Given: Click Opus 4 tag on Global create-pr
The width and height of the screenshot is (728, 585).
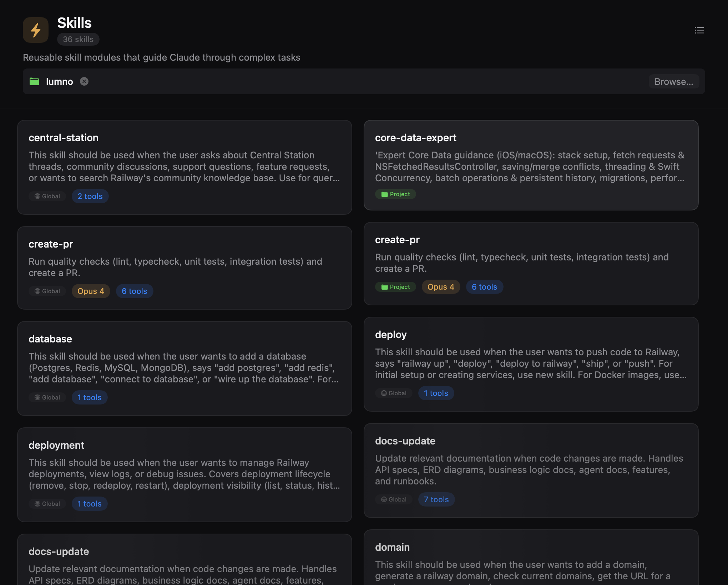Looking at the screenshot, I should [91, 291].
